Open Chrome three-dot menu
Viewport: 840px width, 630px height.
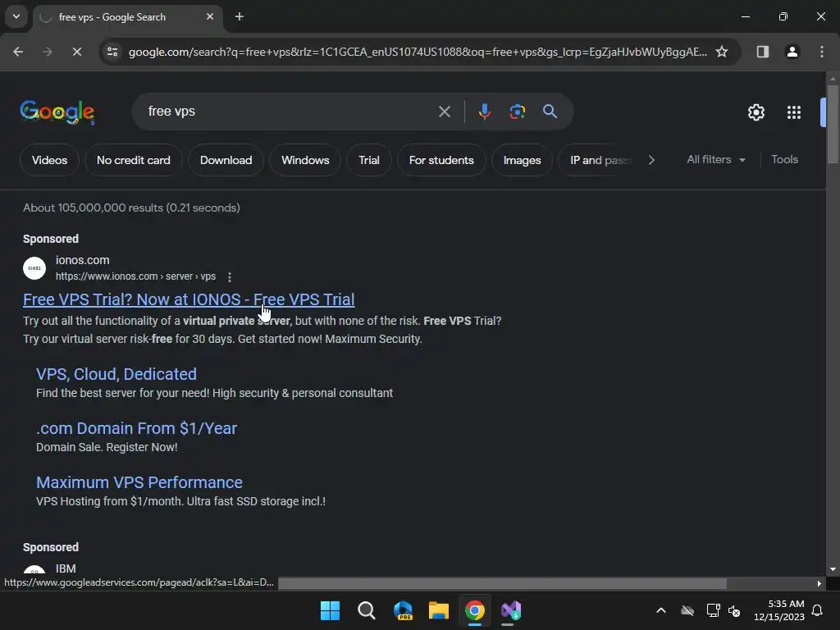click(x=822, y=52)
